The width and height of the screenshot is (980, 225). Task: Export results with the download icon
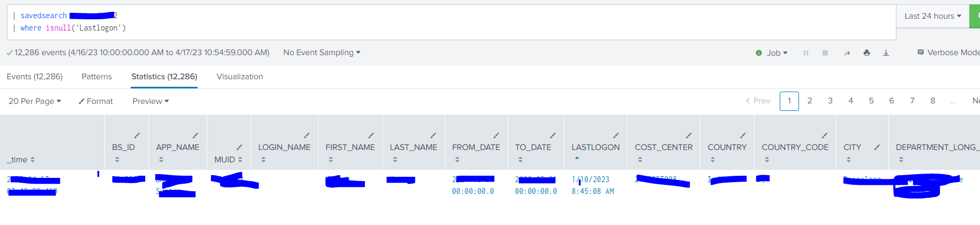click(886, 53)
